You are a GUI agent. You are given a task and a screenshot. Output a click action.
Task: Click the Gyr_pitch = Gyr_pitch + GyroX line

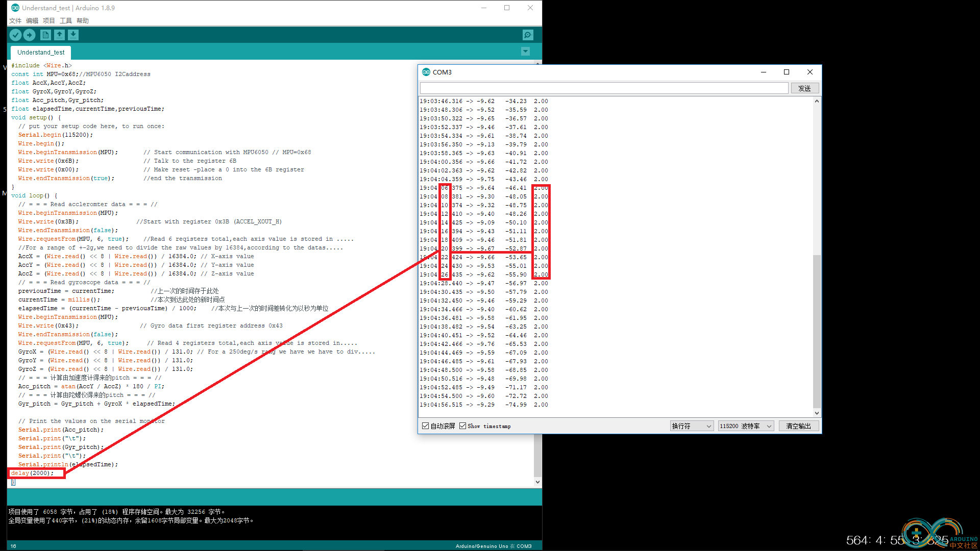96,404
